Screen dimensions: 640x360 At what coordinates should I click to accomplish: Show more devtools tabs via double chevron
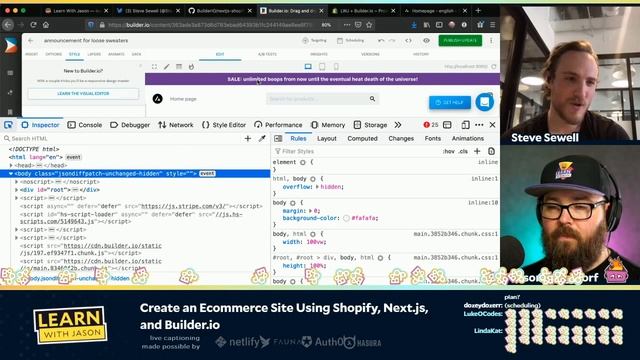pyautogui.click(x=398, y=125)
